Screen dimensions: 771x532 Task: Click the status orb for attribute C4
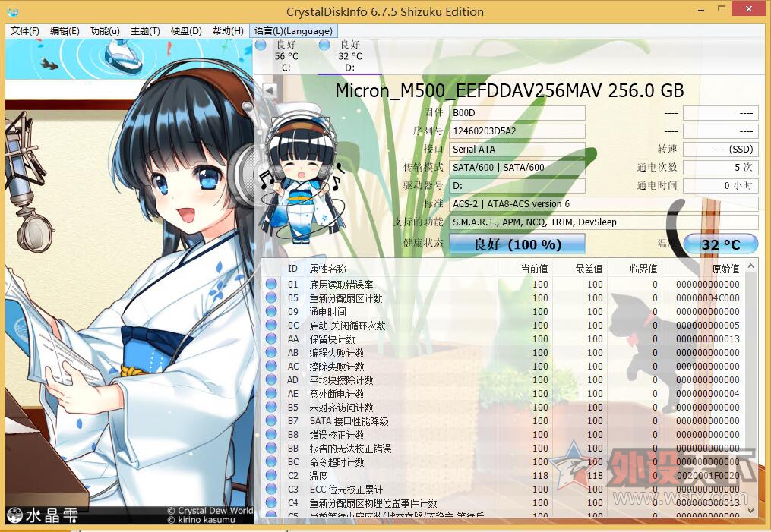click(271, 503)
